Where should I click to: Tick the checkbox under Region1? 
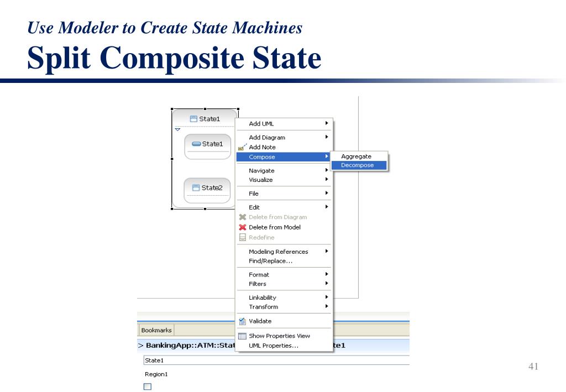point(148,386)
